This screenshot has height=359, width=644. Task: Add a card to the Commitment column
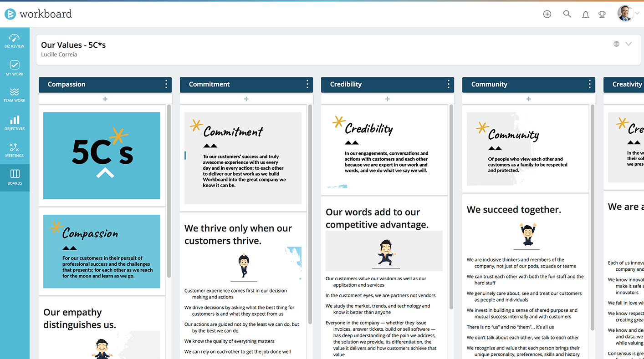click(x=246, y=99)
